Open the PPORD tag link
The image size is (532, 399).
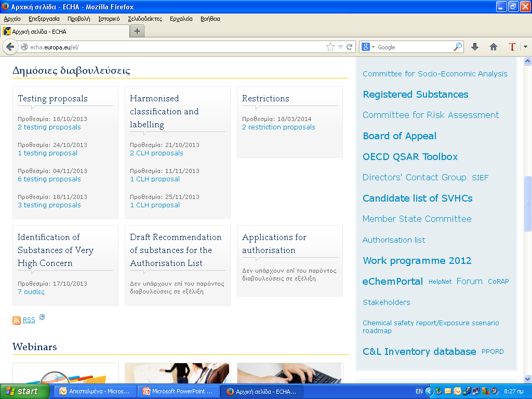click(x=493, y=352)
